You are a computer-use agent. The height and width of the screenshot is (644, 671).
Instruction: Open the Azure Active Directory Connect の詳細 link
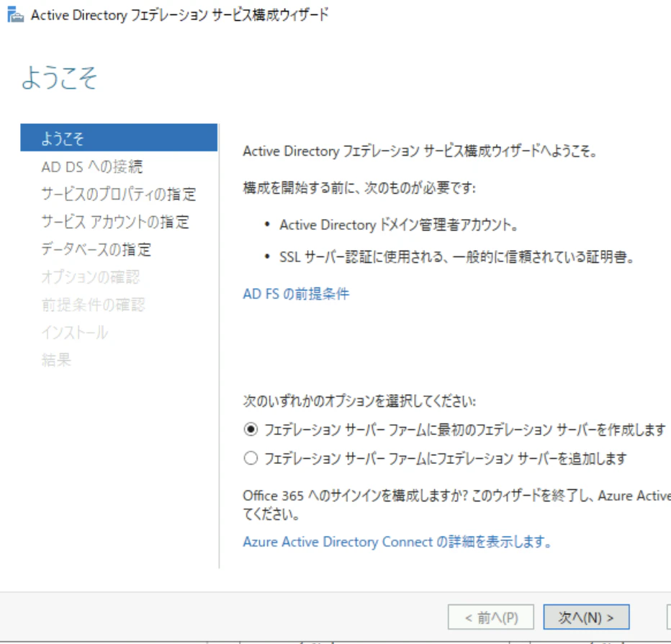coord(397,542)
